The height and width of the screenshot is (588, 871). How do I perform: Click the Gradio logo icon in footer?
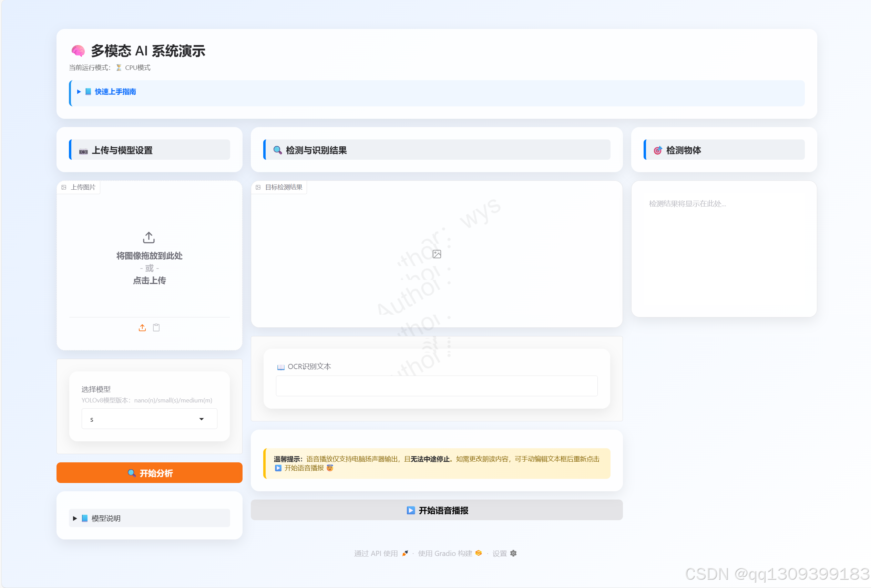click(479, 553)
